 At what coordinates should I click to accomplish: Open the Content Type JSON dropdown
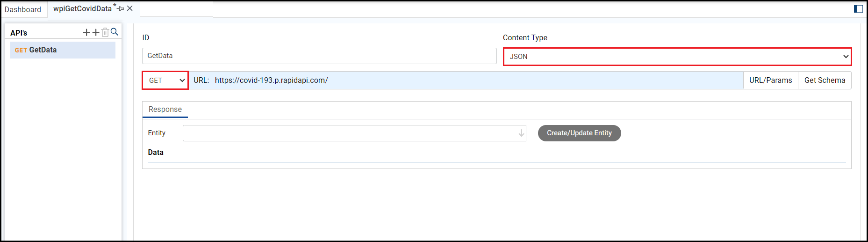(x=677, y=57)
